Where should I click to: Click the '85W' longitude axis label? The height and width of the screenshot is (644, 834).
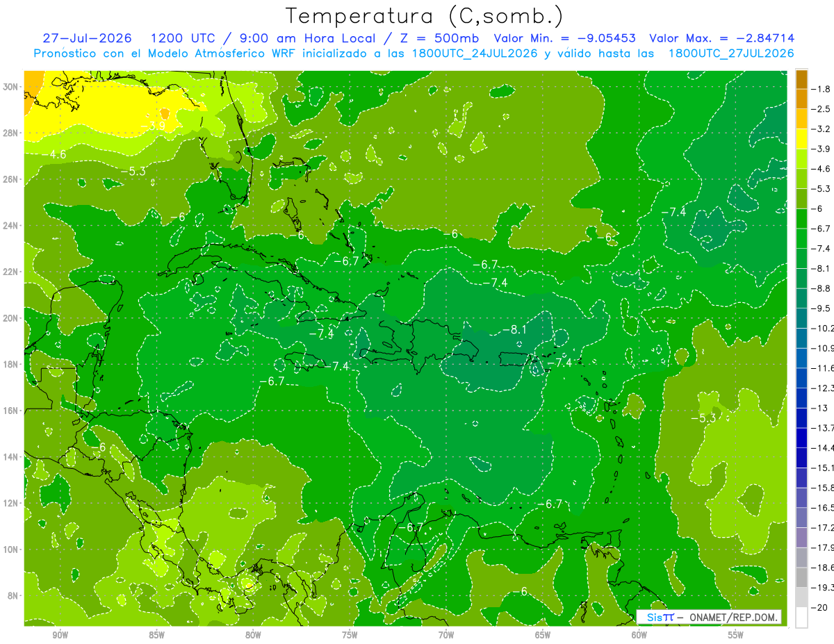click(156, 635)
